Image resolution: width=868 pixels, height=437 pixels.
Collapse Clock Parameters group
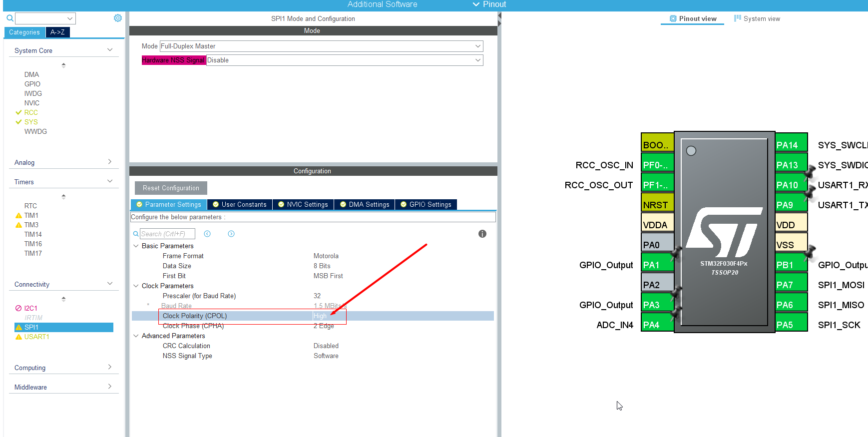coord(136,286)
